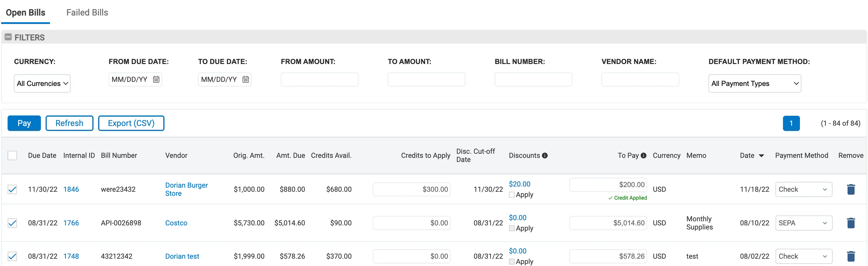Open internal ID 1766 link

coord(71,223)
